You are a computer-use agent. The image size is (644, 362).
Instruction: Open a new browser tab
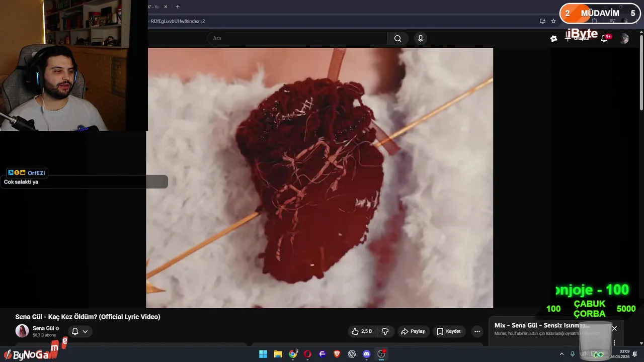(x=178, y=7)
